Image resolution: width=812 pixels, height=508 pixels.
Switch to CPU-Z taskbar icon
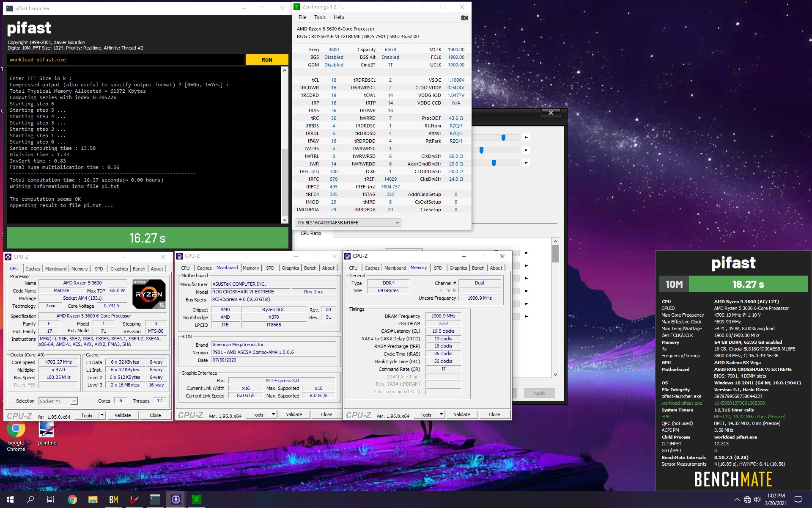[176, 500]
